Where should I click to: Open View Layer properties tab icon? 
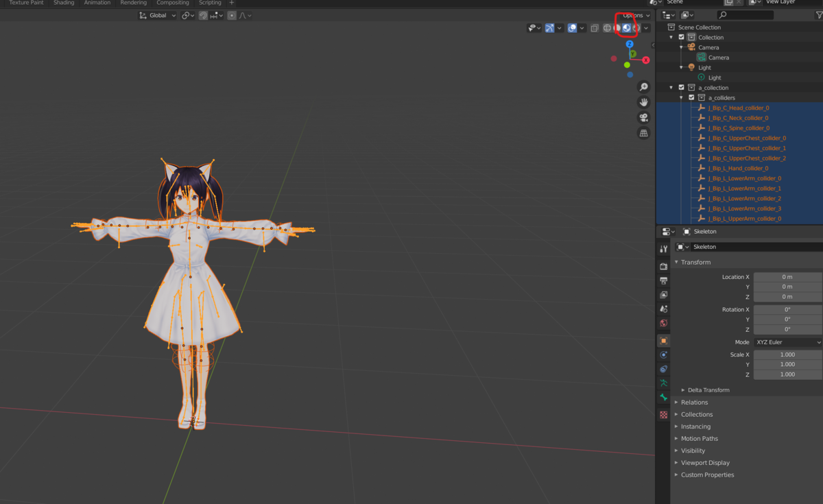click(663, 295)
